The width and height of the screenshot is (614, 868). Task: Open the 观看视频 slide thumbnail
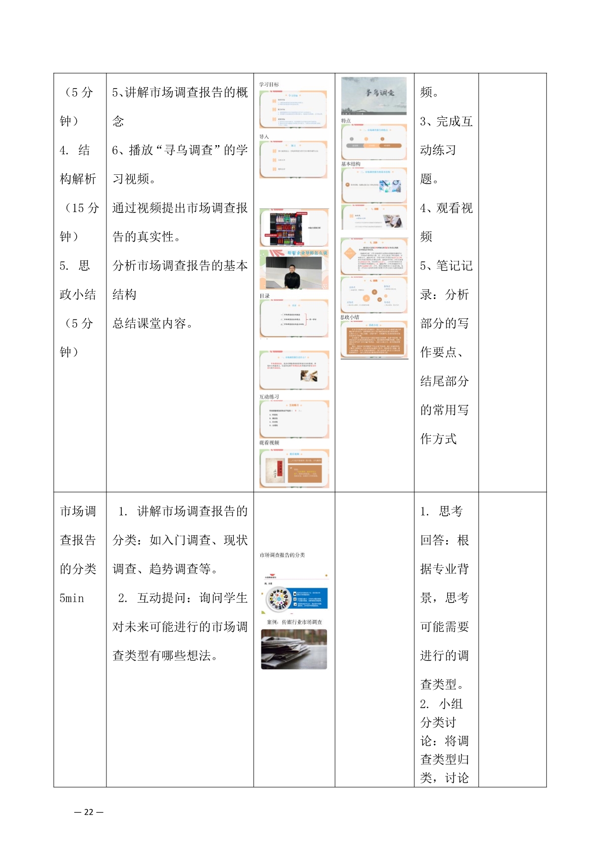294,468
